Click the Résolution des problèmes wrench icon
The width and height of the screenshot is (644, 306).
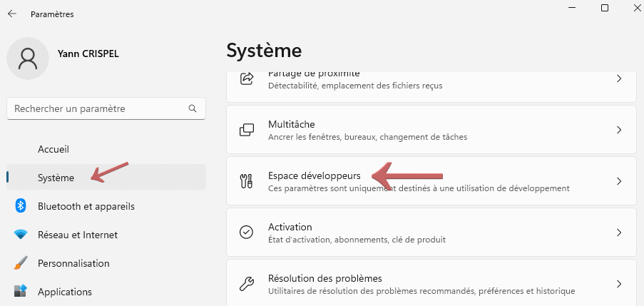point(247,284)
